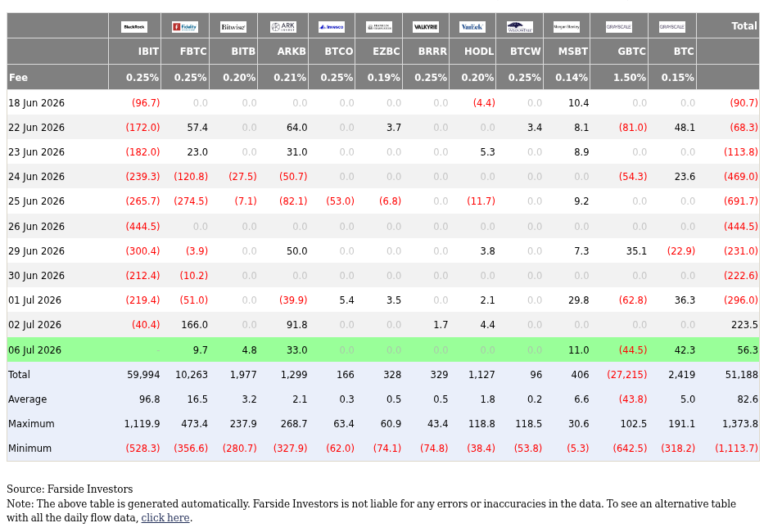This screenshot has width=773, height=532.
Task: Click the Invesco logo above BTCO
Action: tap(332, 26)
